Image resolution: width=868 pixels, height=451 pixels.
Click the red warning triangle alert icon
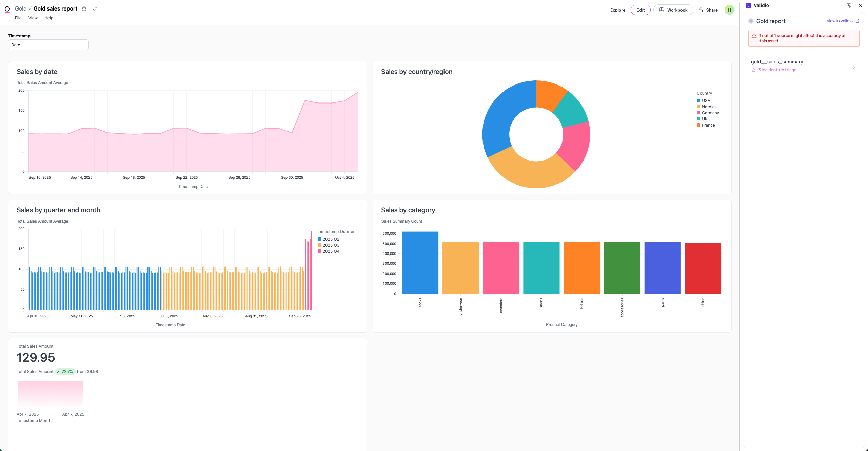(754, 36)
